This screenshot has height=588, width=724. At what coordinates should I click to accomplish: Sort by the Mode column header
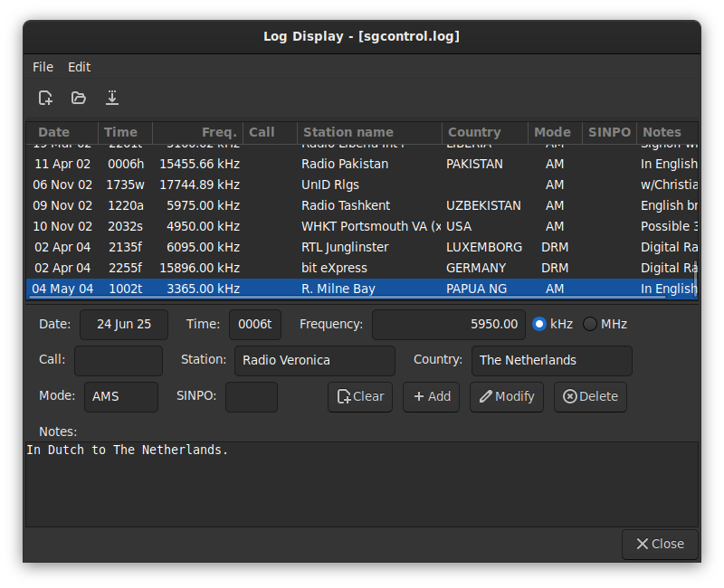click(x=555, y=132)
